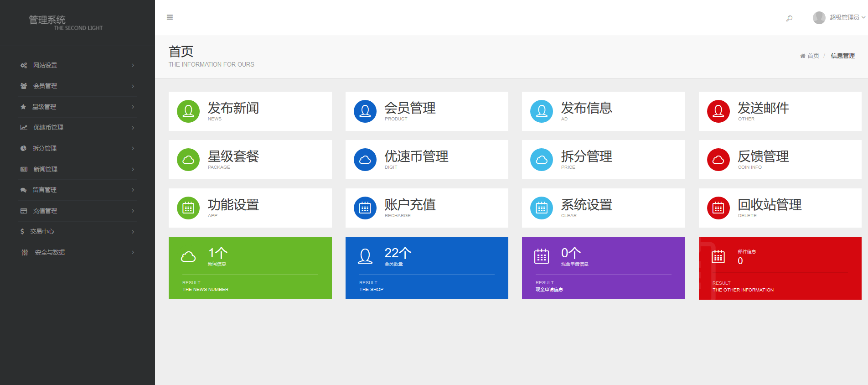
Task: Go to 首页 via breadcrumb link
Action: pos(813,56)
